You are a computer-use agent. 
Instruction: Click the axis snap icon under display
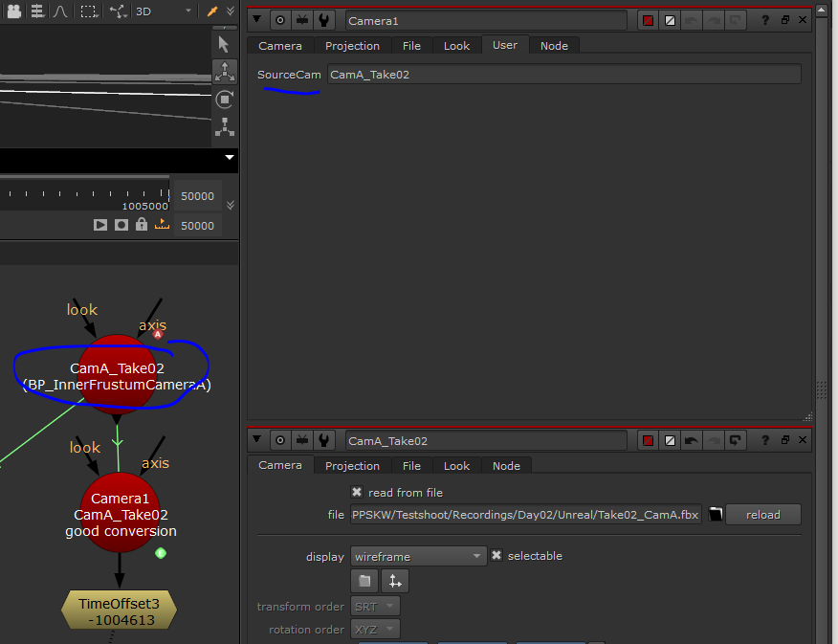click(394, 581)
